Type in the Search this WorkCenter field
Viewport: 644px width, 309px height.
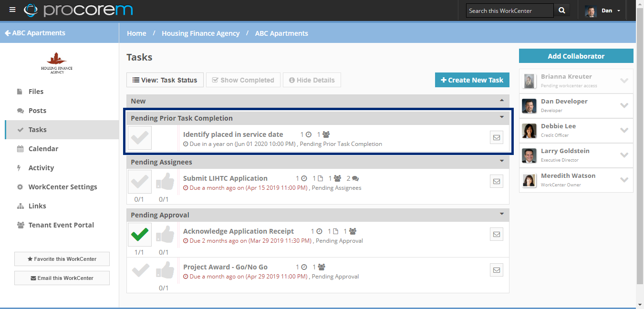point(509,10)
